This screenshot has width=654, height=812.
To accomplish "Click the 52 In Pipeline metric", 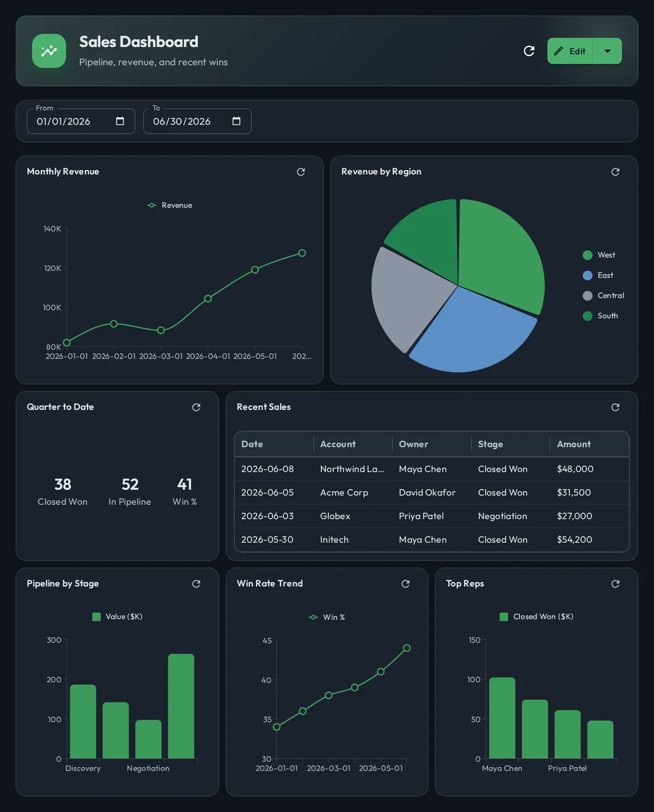I will pos(130,492).
